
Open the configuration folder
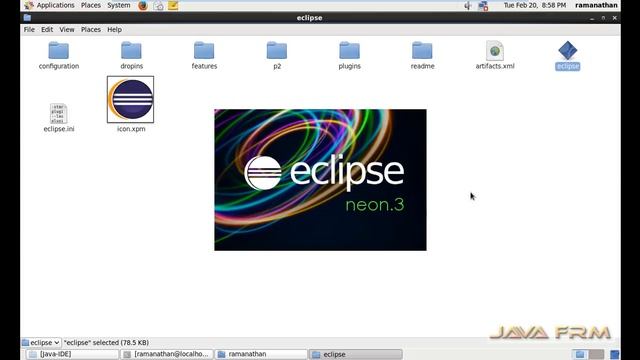pos(59,55)
